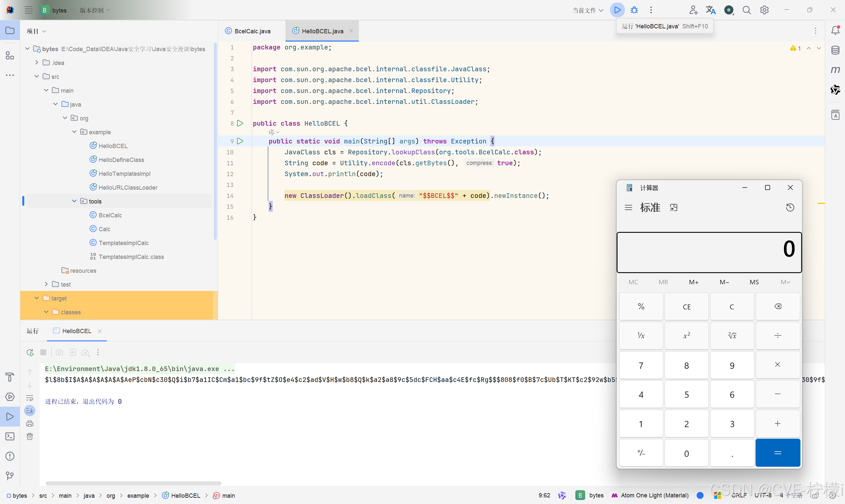Click warning indicator in editor corner
This screenshot has height=504, width=845.
point(795,48)
